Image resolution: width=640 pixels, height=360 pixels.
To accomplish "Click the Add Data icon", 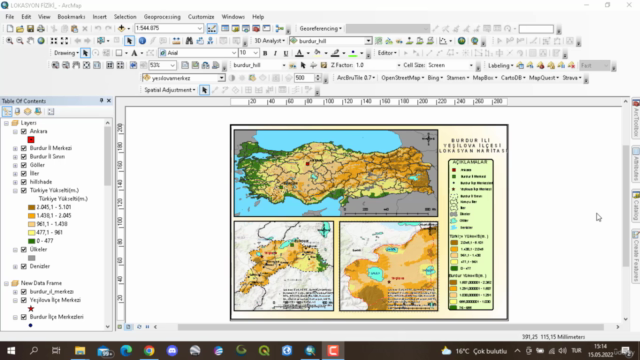I will pos(121,29).
